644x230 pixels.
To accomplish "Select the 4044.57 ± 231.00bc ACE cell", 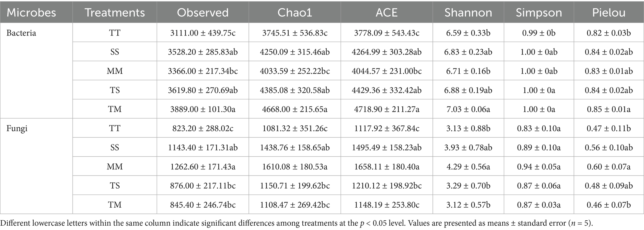I will tap(386, 71).
